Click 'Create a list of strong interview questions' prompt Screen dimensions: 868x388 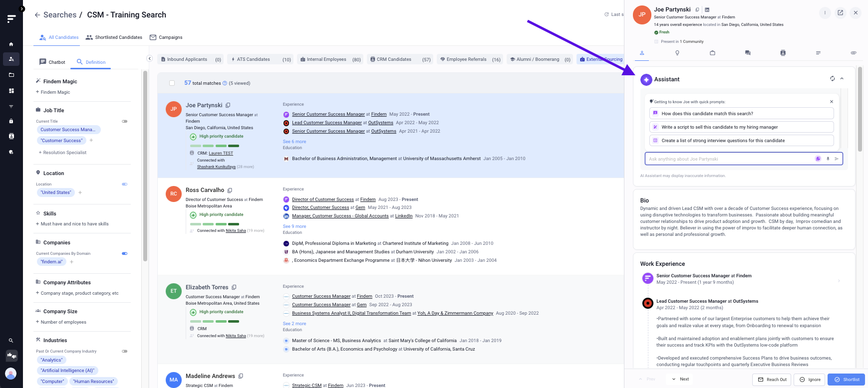tap(741, 141)
